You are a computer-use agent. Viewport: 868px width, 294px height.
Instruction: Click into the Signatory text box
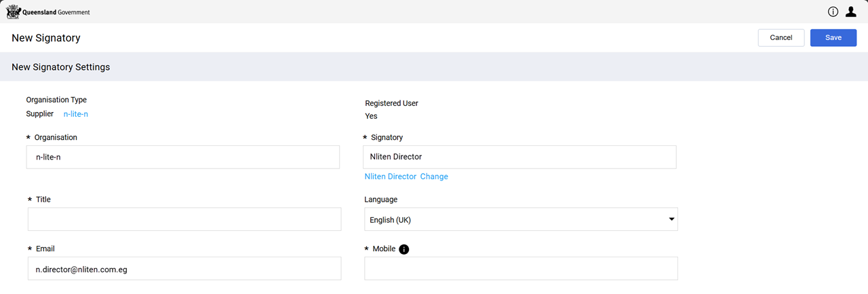click(x=519, y=157)
